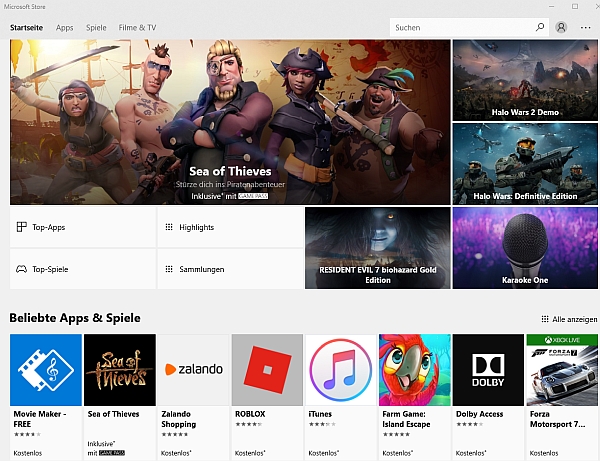Click the search magnifier icon

tap(540, 27)
